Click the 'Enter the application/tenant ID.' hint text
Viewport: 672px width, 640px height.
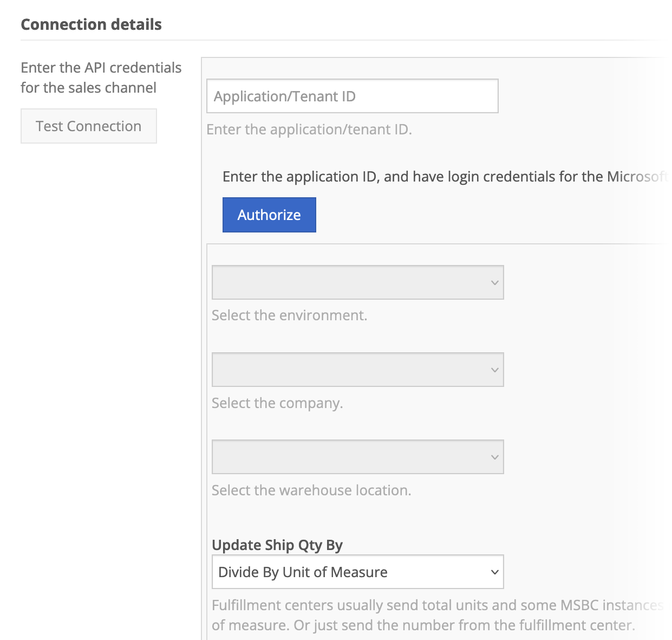[309, 130]
